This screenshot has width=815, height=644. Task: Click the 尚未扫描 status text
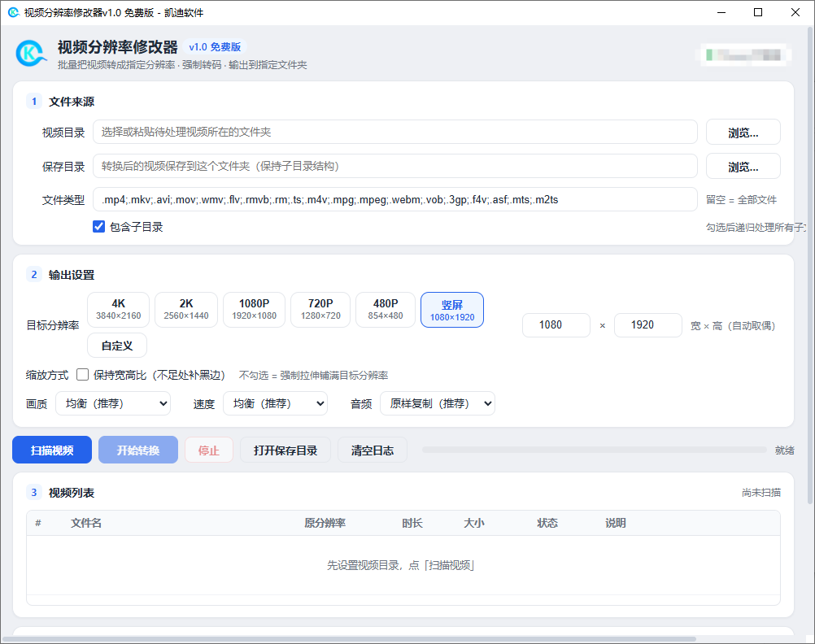(x=761, y=492)
